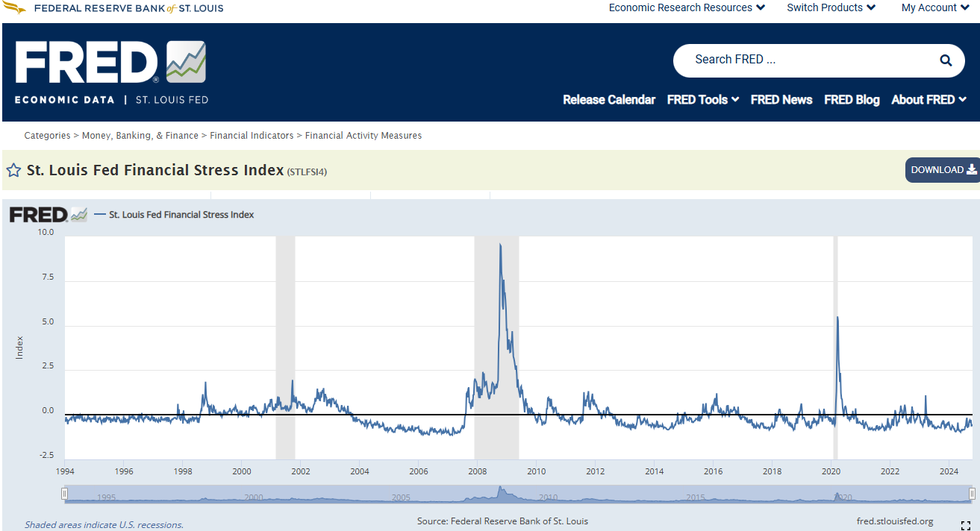Click the DOWNLOAD button
The width and height of the screenshot is (980, 531).
coord(943,170)
